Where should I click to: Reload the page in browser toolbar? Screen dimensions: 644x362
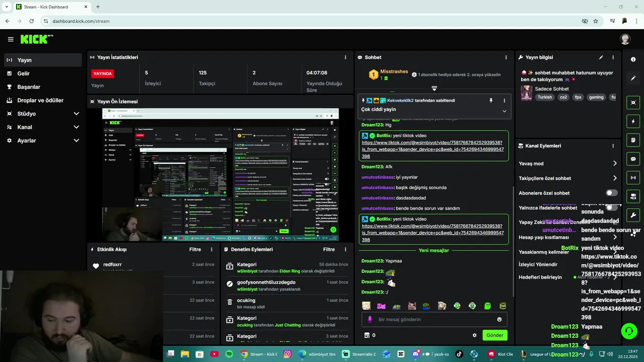pyautogui.click(x=32, y=21)
